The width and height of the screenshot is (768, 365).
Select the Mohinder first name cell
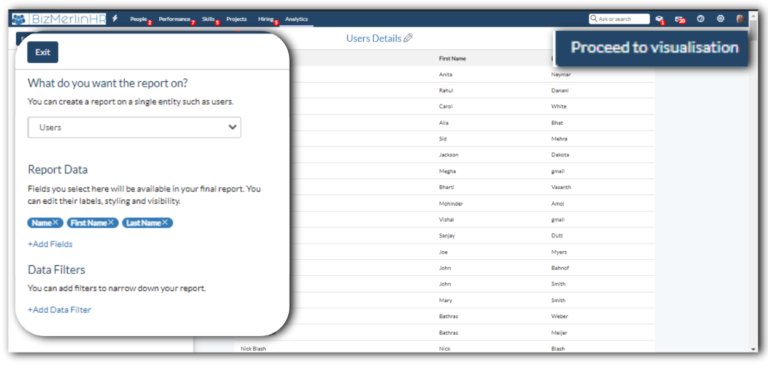pyautogui.click(x=451, y=203)
